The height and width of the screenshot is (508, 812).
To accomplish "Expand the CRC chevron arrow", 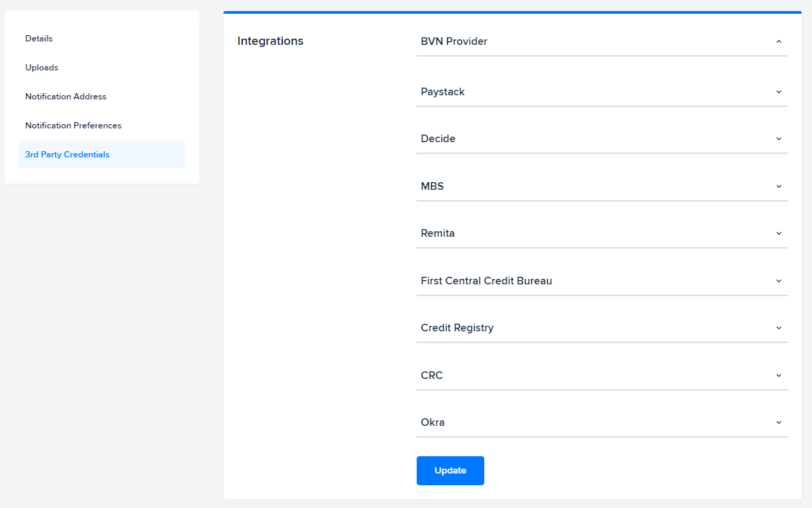I will coord(778,375).
